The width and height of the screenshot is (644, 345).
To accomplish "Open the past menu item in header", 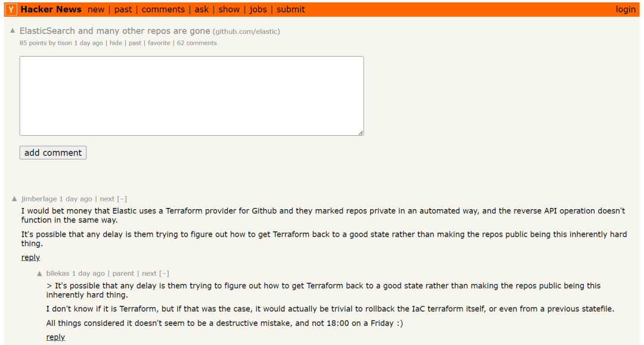I will point(123,10).
